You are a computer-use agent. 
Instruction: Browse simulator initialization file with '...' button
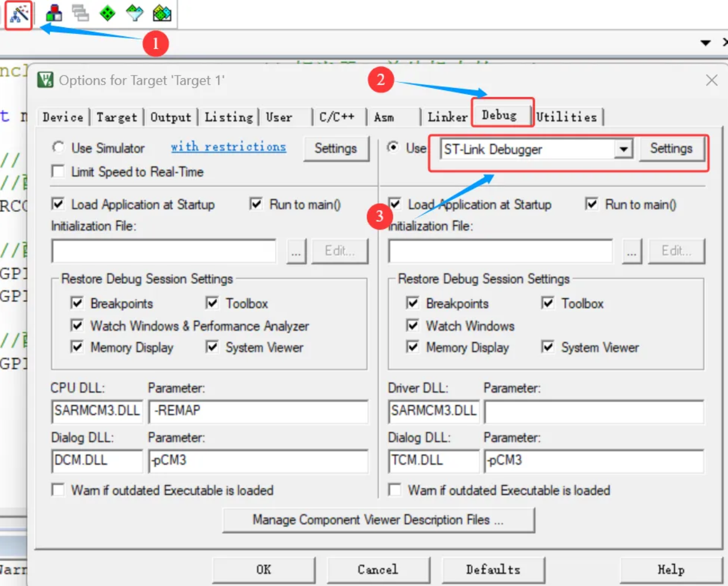[x=296, y=251]
